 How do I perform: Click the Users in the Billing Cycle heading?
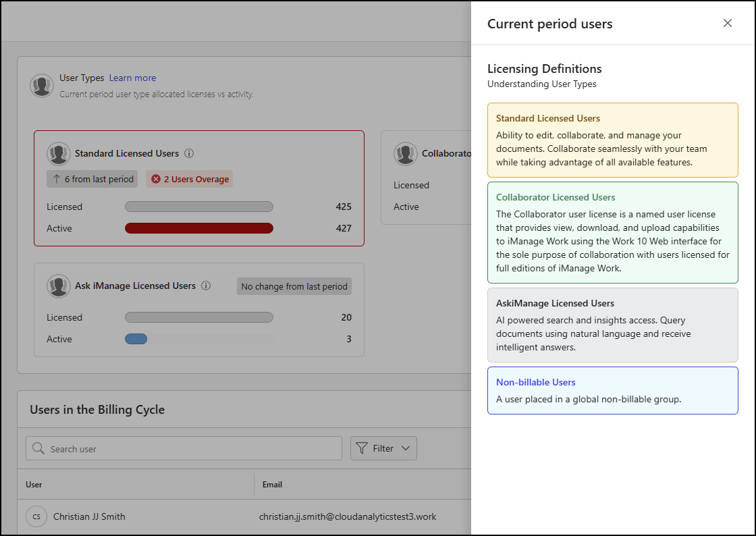coord(97,410)
